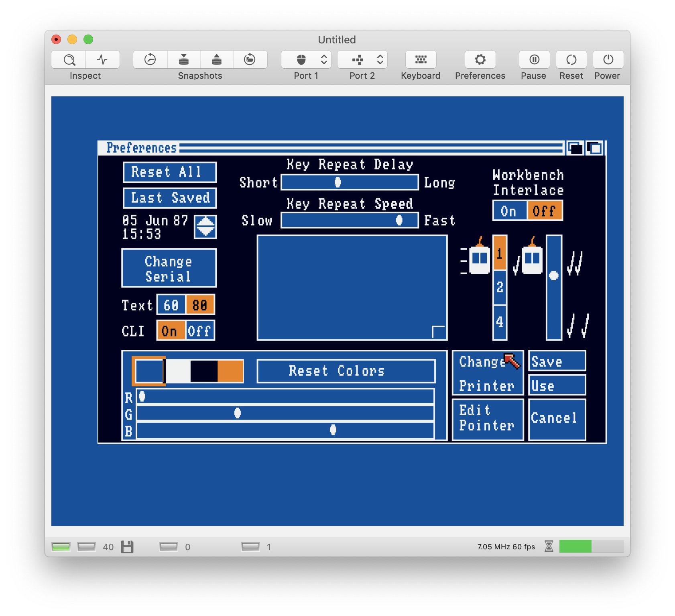This screenshot has height=616, width=675.
Task: Turn Workbench Interlace Off
Action: [545, 211]
